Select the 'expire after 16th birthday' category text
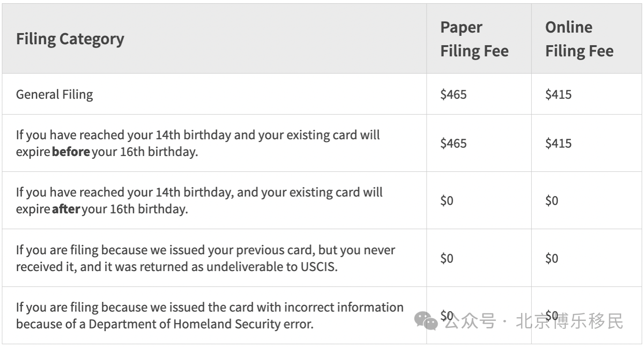 point(199,201)
